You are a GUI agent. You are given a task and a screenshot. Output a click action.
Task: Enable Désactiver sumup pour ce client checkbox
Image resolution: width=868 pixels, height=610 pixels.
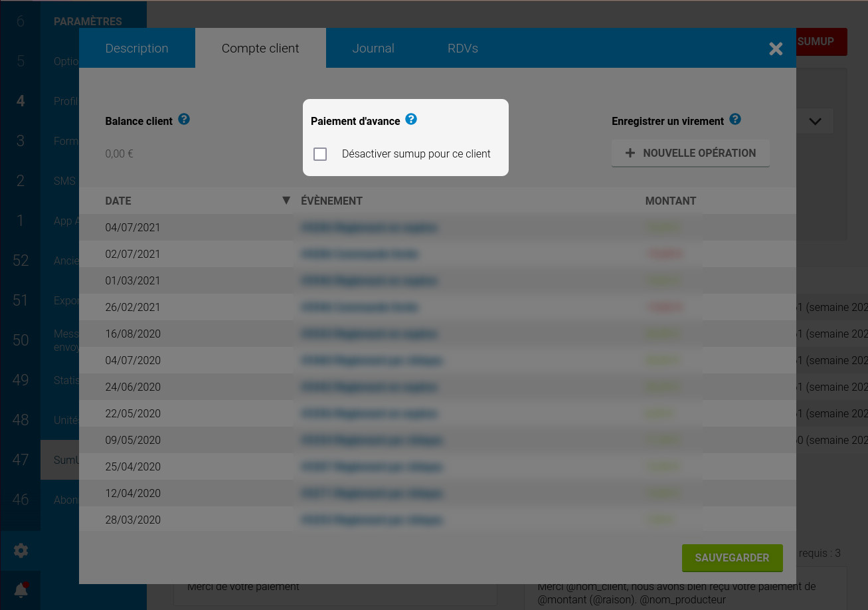point(320,154)
